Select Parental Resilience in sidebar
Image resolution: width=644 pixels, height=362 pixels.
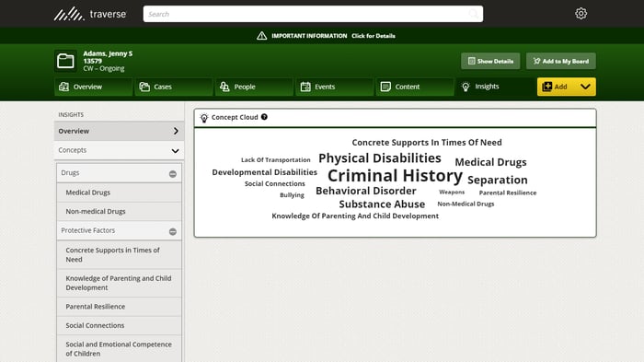click(x=119, y=307)
